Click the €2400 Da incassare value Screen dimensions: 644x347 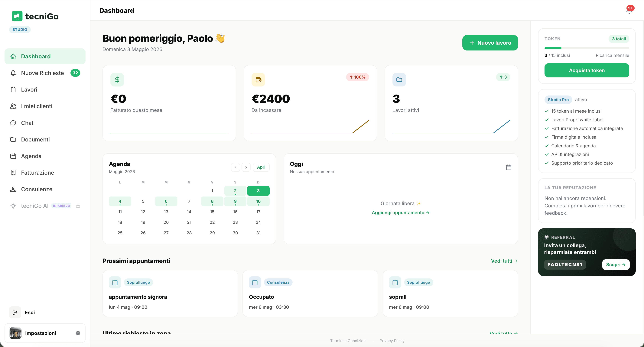pos(271,99)
